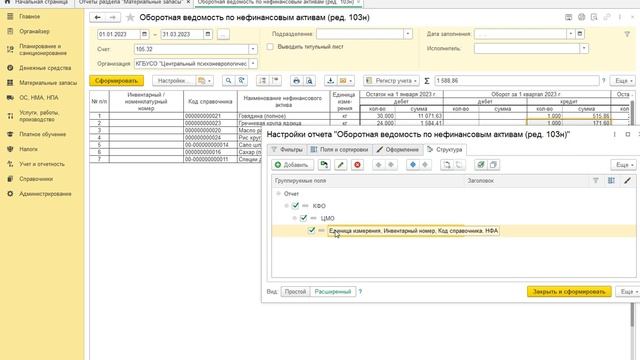Uncheck the Единица измерения grouping checkbox
640x360 pixels.
pos(311,230)
